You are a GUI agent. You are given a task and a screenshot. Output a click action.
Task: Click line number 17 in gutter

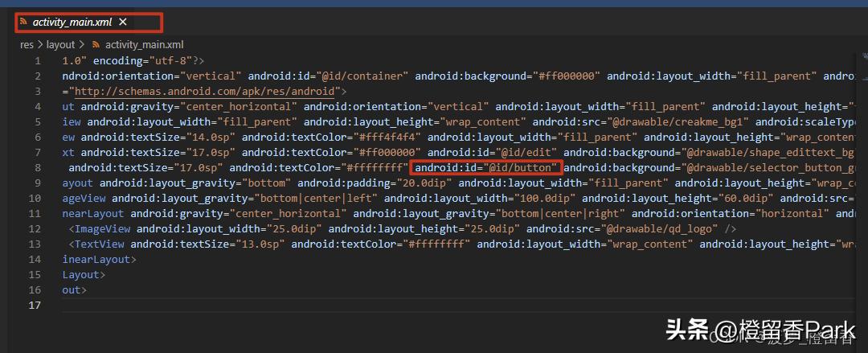pos(35,305)
